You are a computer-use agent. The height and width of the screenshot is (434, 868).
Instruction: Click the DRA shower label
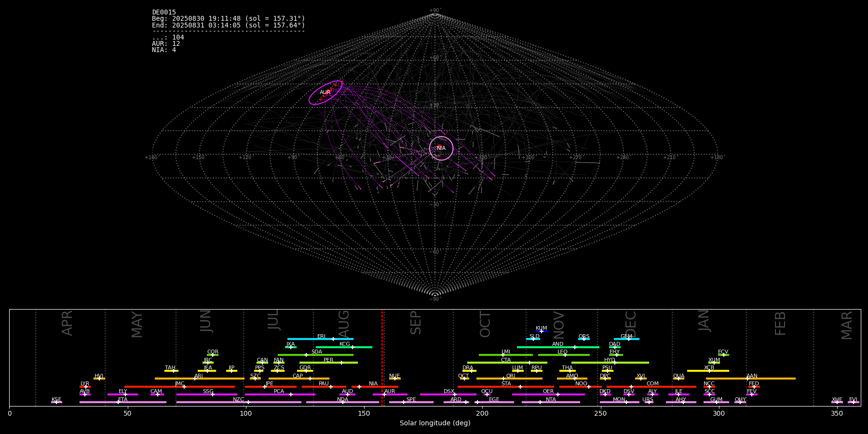(468, 368)
